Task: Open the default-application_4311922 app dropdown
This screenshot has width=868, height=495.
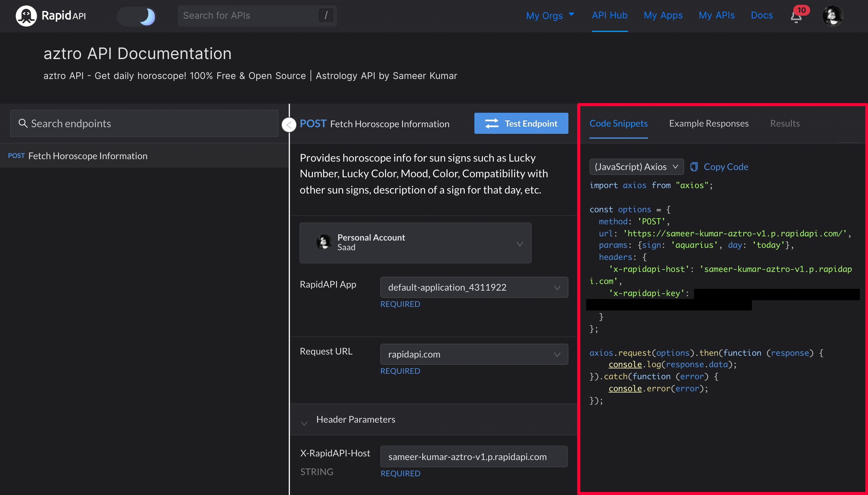Action: click(474, 287)
